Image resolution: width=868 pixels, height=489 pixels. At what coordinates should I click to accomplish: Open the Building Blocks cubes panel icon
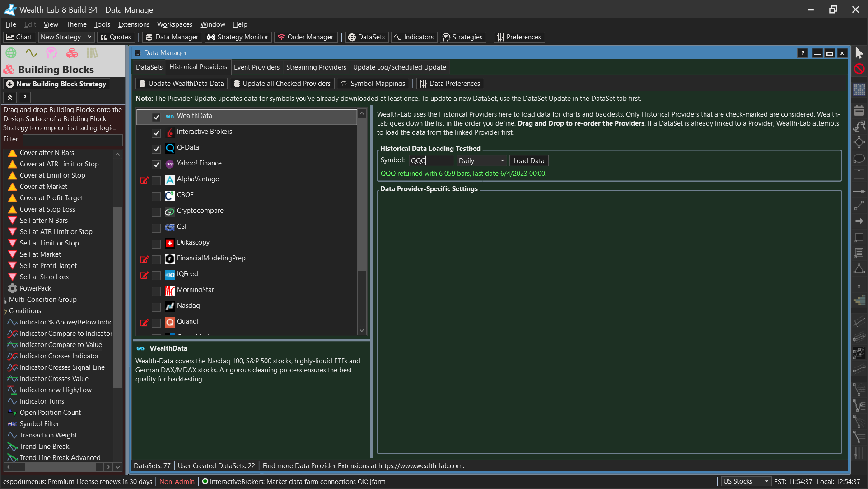click(x=72, y=53)
